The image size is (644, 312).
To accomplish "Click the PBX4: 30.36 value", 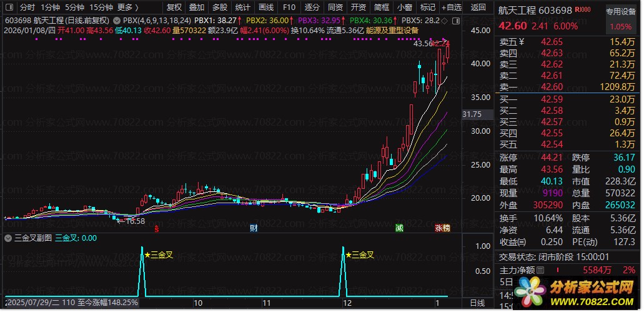I will point(371,20).
